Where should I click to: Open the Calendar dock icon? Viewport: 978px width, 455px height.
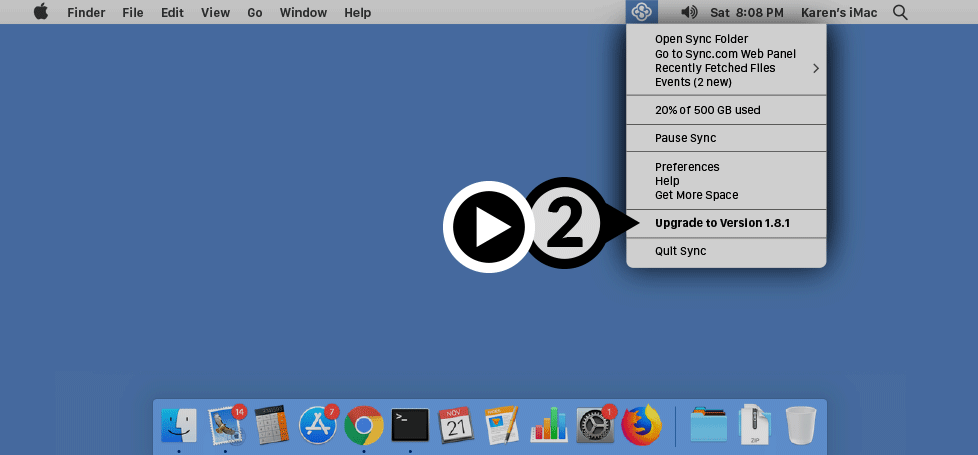(x=456, y=425)
